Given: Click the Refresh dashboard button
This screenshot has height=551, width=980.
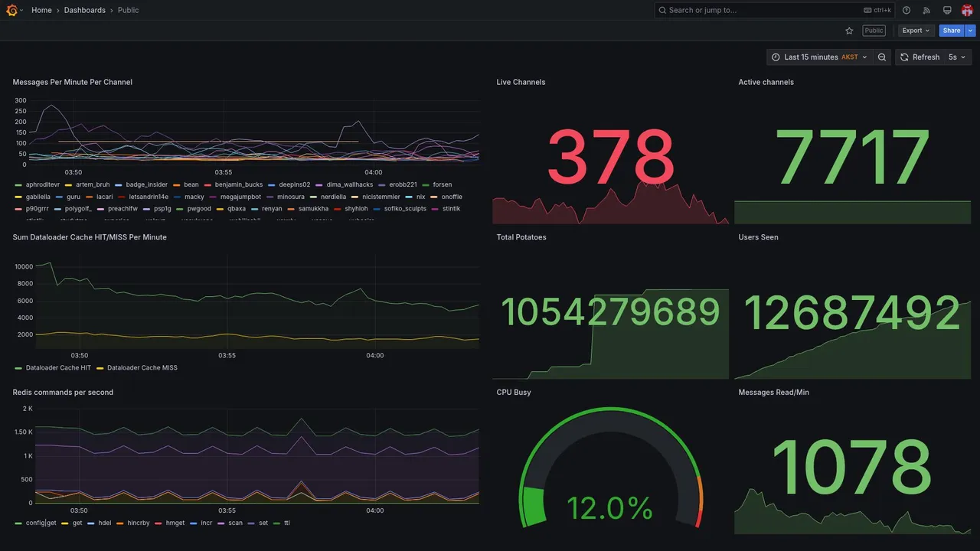Looking at the screenshot, I should click(920, 57).
